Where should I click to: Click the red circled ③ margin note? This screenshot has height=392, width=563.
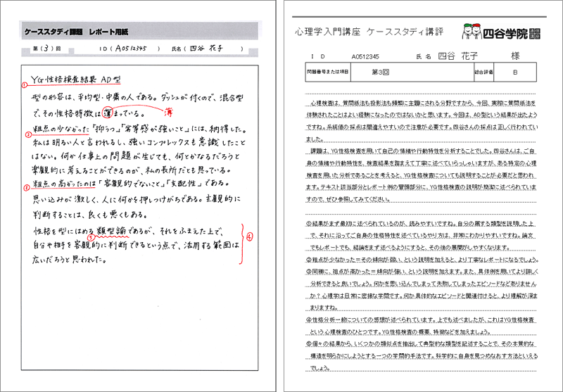26,187
